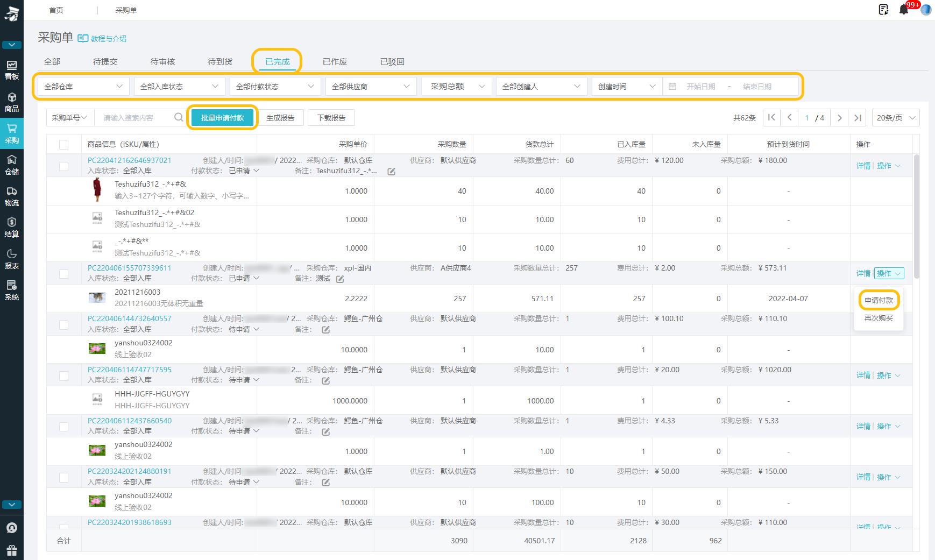Screen dimensions: 935x560
Task: Switch to the 待审核 tab
Action: (162, 61)
